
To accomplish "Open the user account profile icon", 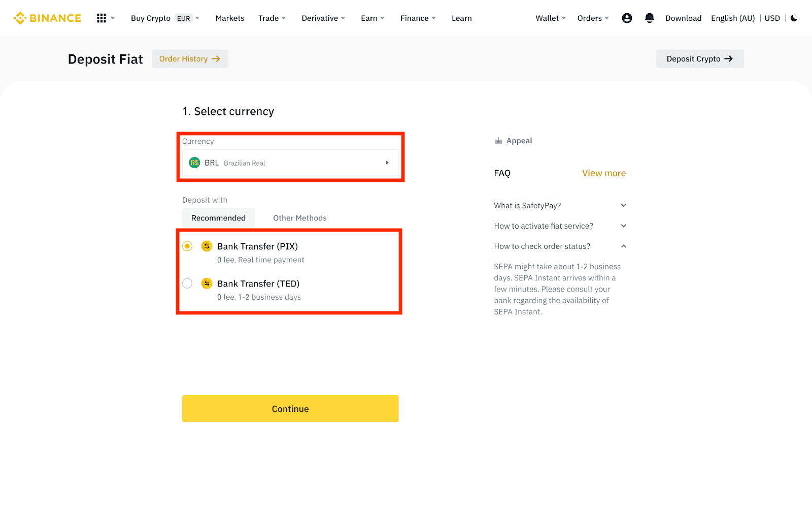I will click(627, 18).
